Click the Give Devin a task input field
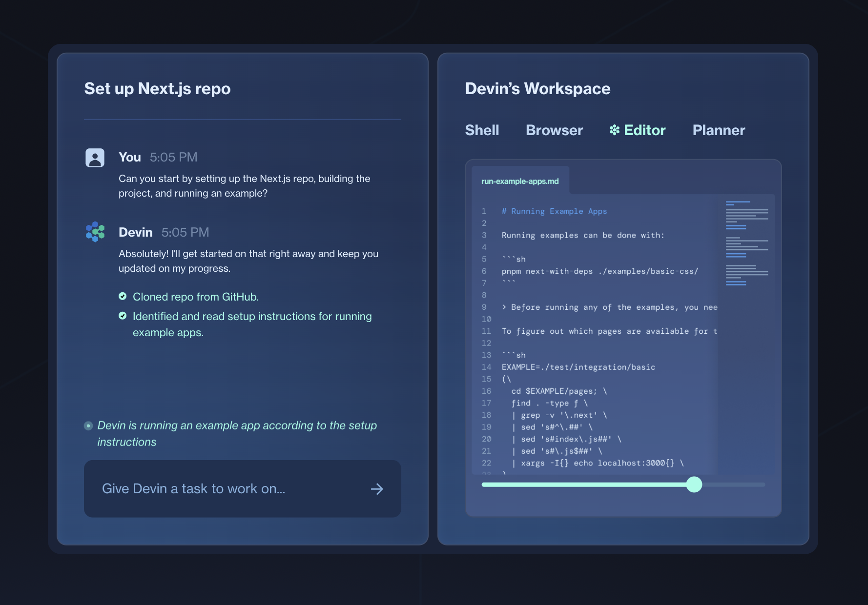The width and height of the screenshot is (868, 605). pyautogui.click(x=243, y=489)
